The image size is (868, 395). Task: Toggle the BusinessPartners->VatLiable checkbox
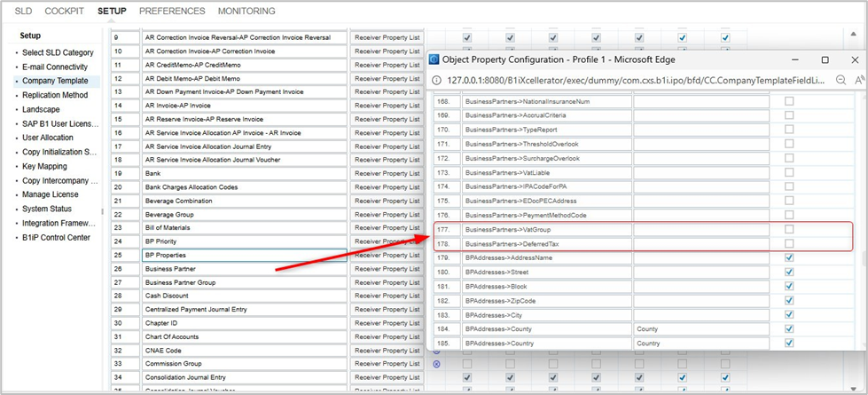(x=789, y=173)
